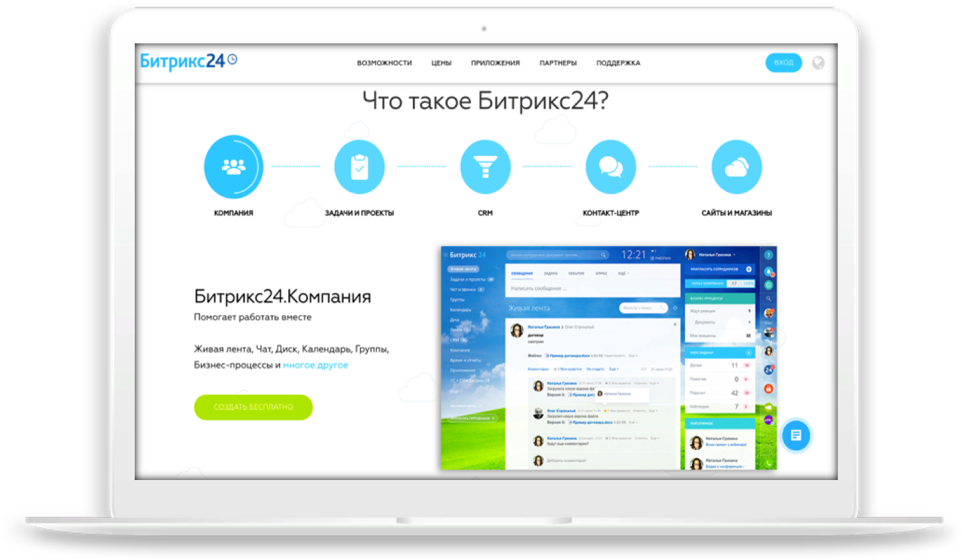Expand the Ещё dropdown beside the Опрос tab

(x=623, y=273)
